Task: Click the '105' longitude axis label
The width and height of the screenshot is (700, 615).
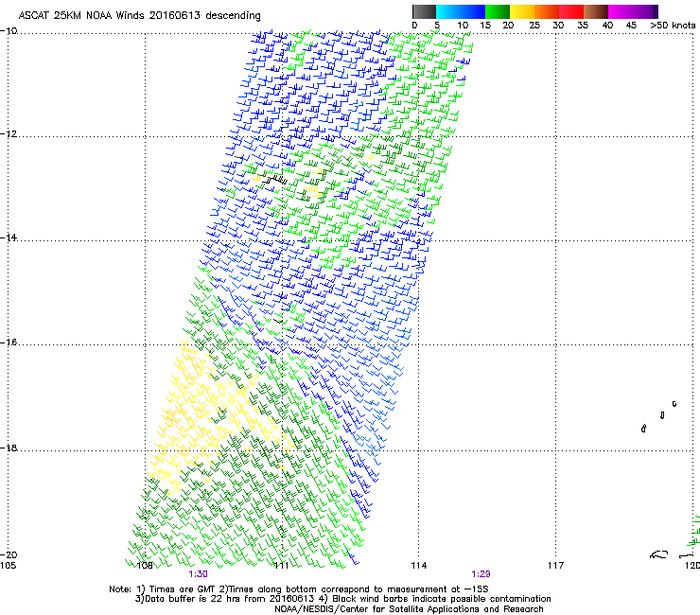Action: click(8, 566)
